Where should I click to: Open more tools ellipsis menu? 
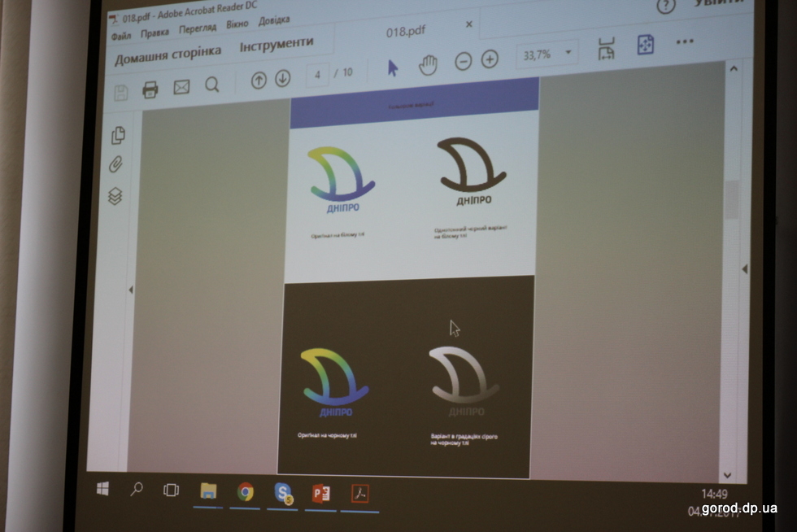685,41
